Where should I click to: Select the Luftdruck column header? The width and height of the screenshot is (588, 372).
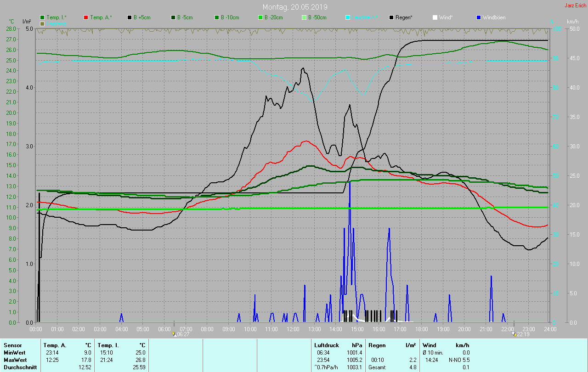click(326, 345)
